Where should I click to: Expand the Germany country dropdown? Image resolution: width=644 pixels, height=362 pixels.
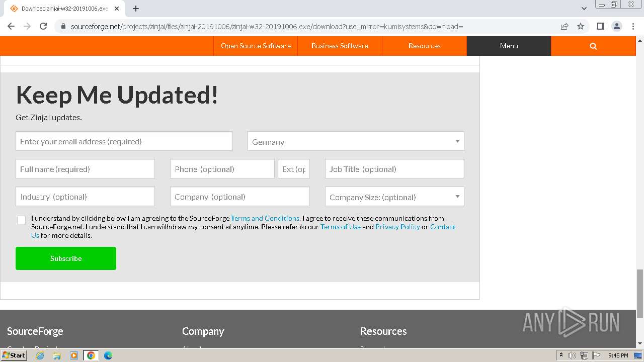356,141
